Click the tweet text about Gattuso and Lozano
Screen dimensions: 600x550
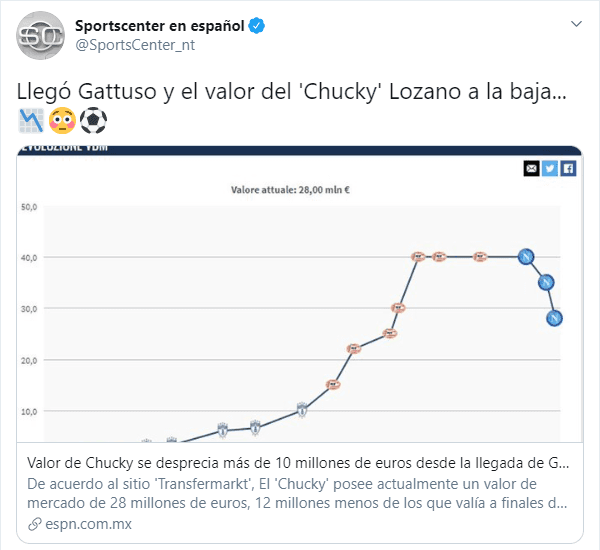coord(292,92)
